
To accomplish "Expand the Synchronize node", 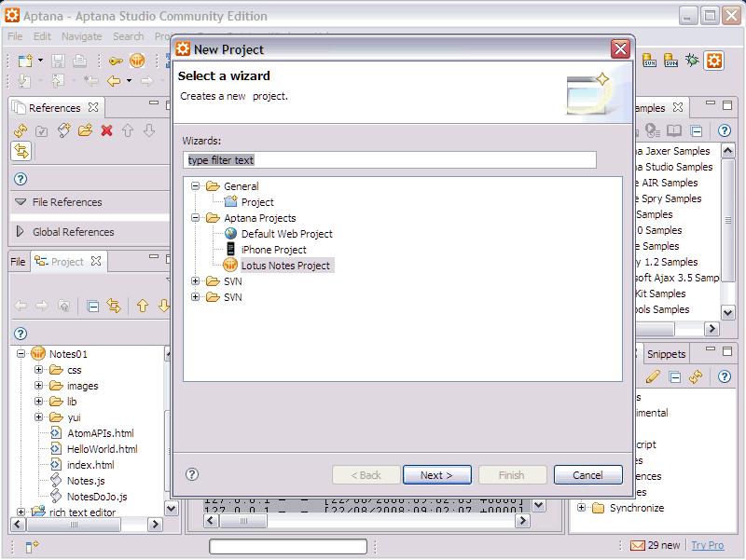I will coord(581,507).
